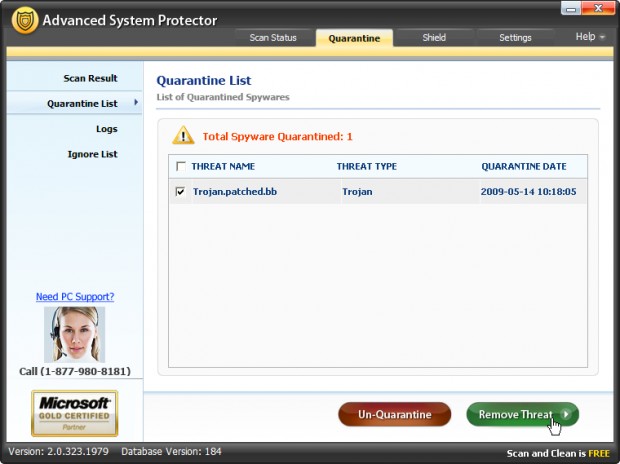Follow the Need PC Support? link
The width and height of the screenshot is (620, 464).
75,297
